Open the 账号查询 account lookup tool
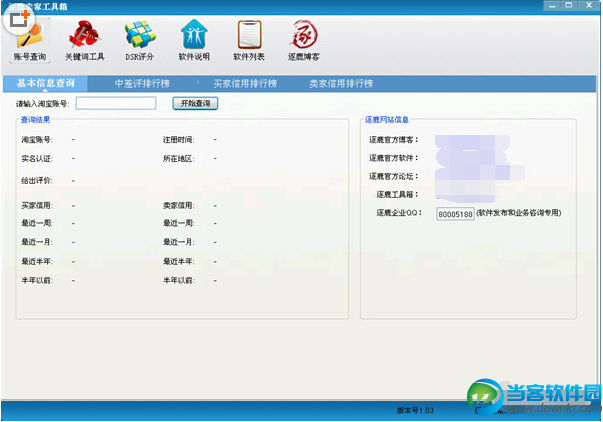This screenshot has width=603, height=422. pyautogui.click(x=30, y=41)
